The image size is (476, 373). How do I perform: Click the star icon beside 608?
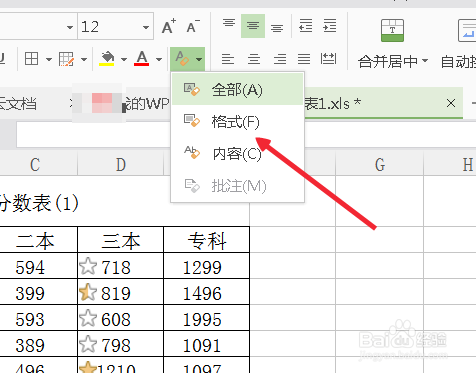click(x=88, y=318)
